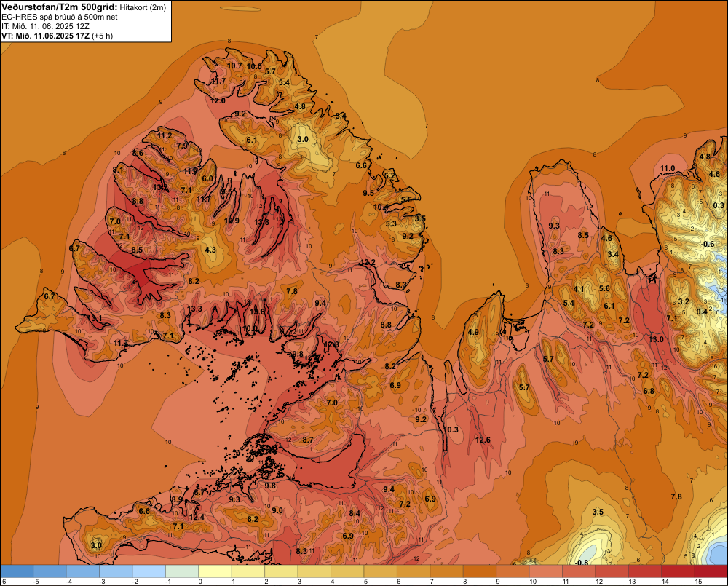Click the "Hitakort (2m)" label in header

143,7
